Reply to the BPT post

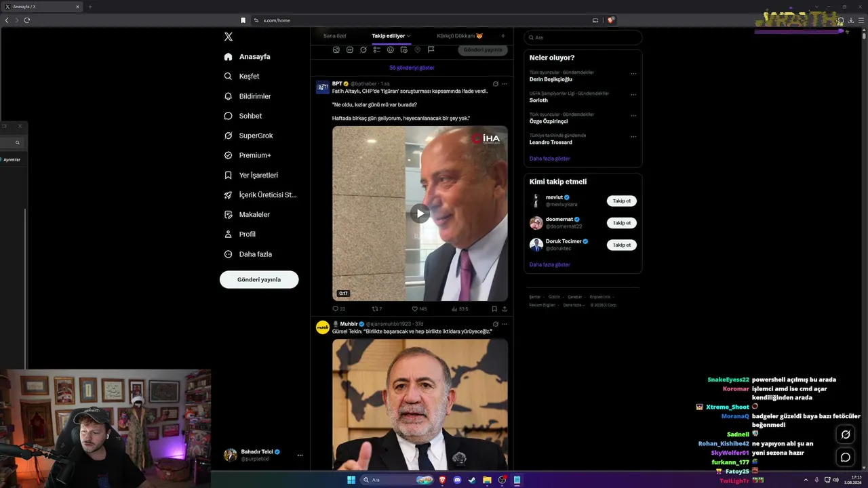point(338,309)
